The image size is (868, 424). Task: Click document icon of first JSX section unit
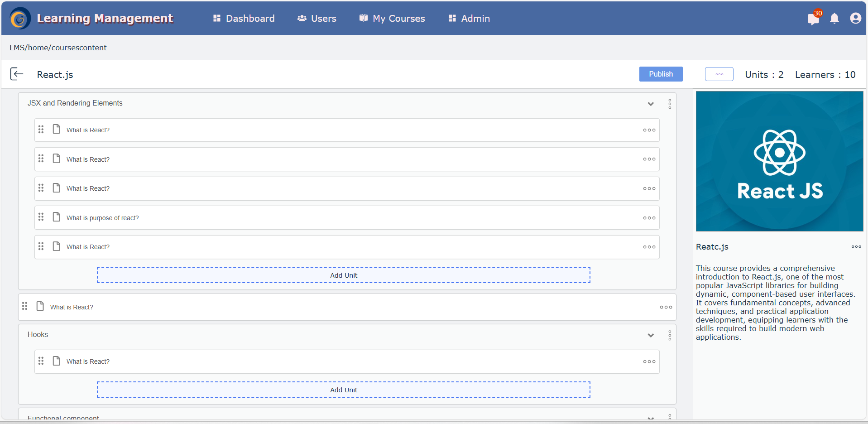pyautogui.click(x=57, y=129)
